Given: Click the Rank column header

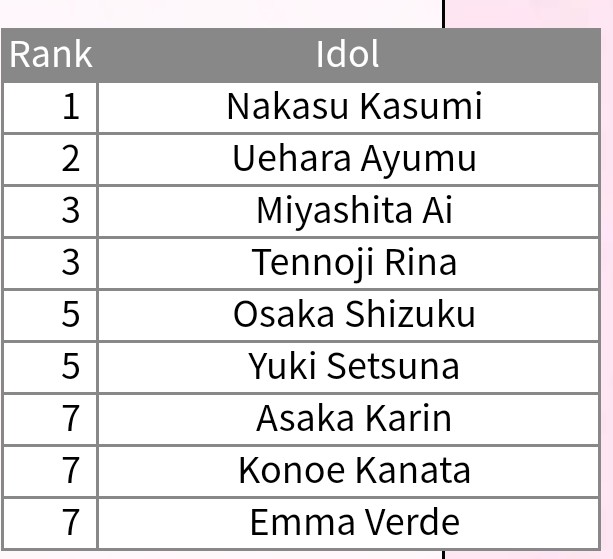Looking at the screenshot, I should click(x=50, y=54).
